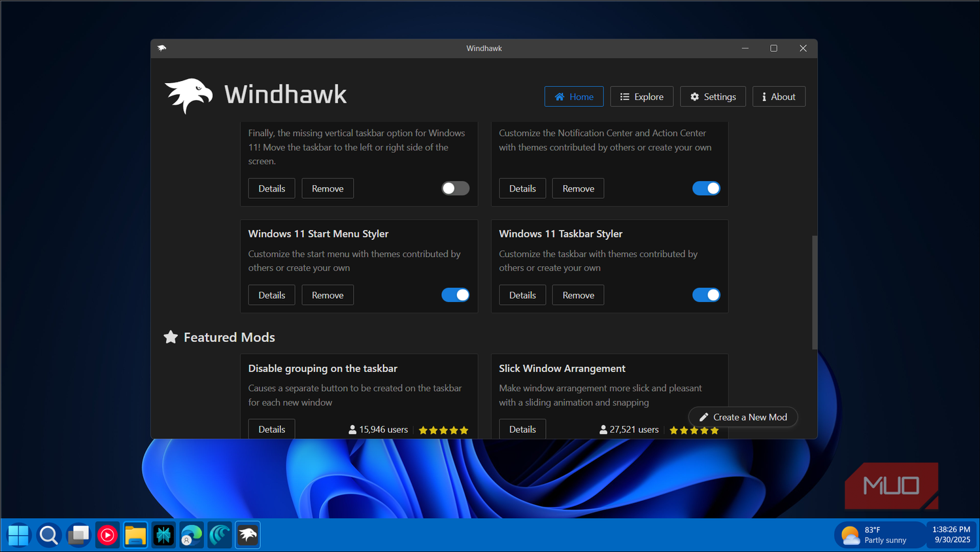Remove the Windows 11 Start Menu Styler mod

tap(328, 295)
